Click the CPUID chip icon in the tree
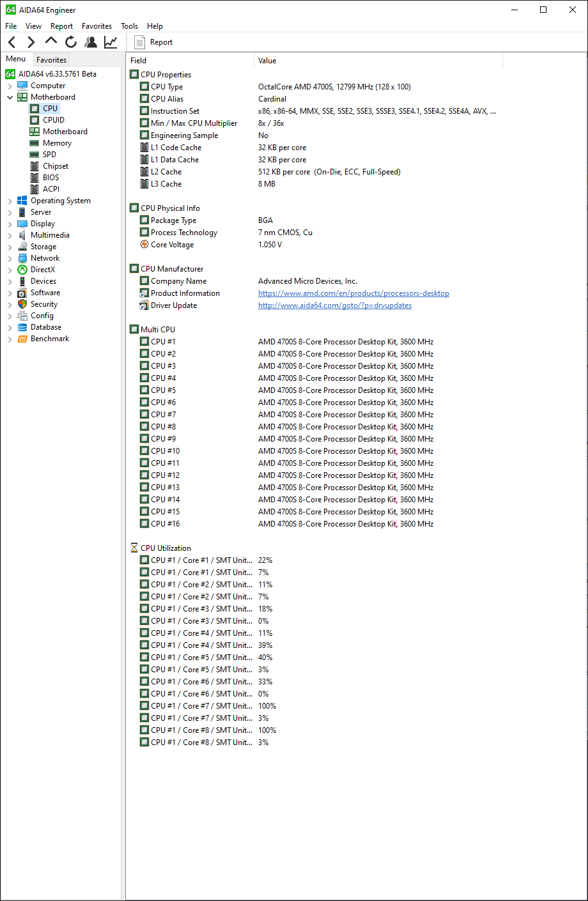Screen dimensions: 588x901 [35, 120]
